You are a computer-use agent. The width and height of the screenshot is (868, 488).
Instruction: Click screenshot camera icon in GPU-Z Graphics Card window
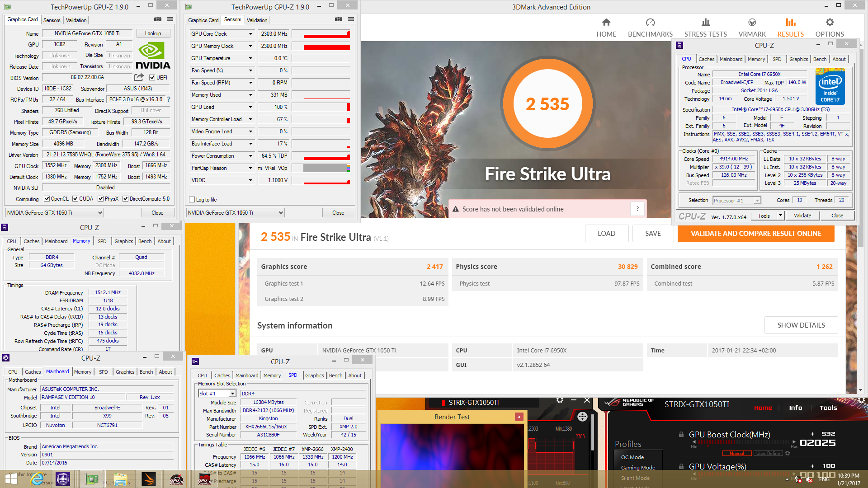tap(158, 19)
